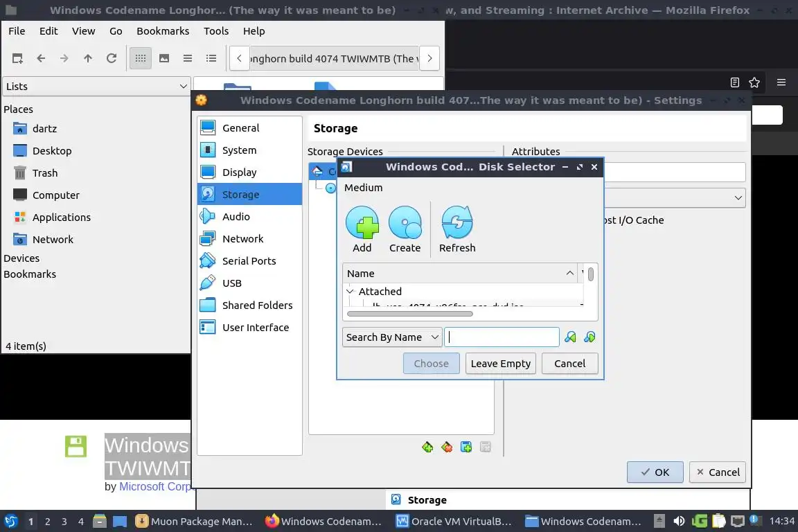Add a storage controller below Storage Devices
798x532 pixels.
click(x=427, y=447)
